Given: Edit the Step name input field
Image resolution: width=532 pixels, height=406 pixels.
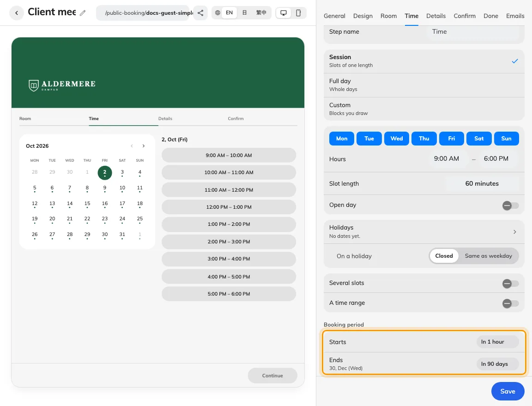Looking at the screenshot, I should 474,31.
